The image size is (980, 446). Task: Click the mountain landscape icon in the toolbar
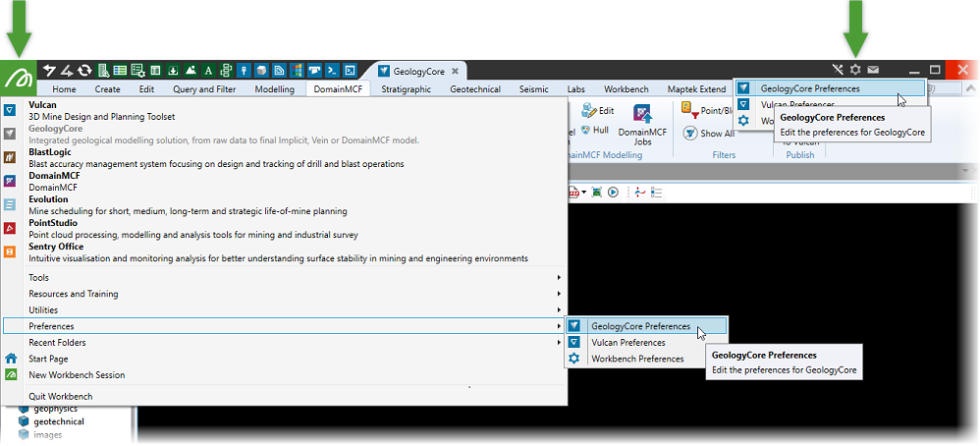[x=191, y=70]
